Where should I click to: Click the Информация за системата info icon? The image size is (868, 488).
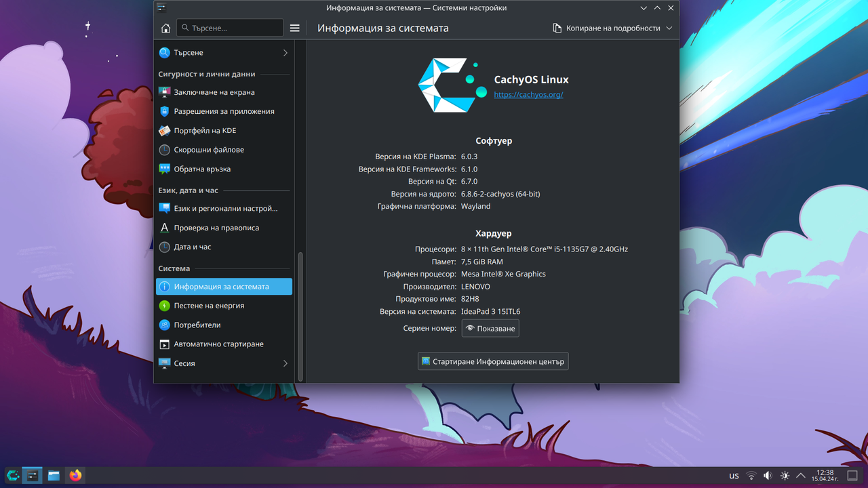click(164, 287)
